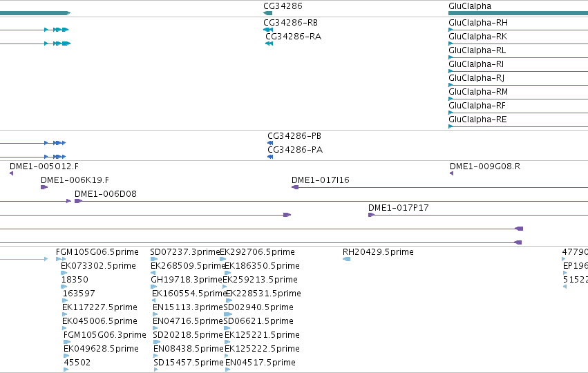The height and width of the screenshot is (373, 588).
Task: Select transcript CG34286-RB
Action: coord(291,23)
